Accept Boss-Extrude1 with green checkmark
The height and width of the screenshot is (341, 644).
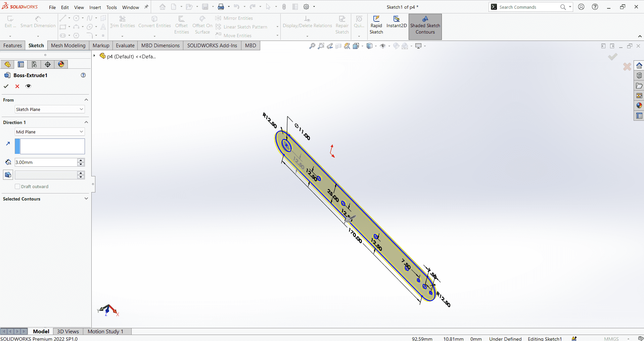tap(6, 86)
